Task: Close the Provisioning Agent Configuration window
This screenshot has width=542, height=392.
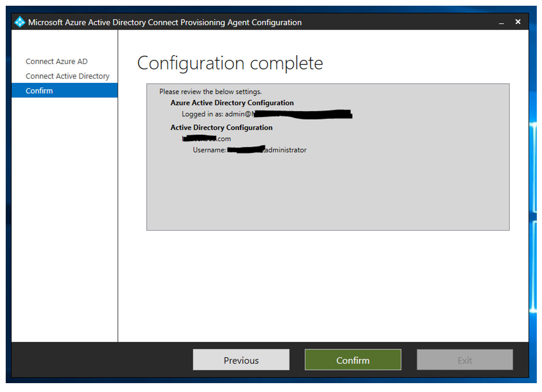Action: point(518,22)
